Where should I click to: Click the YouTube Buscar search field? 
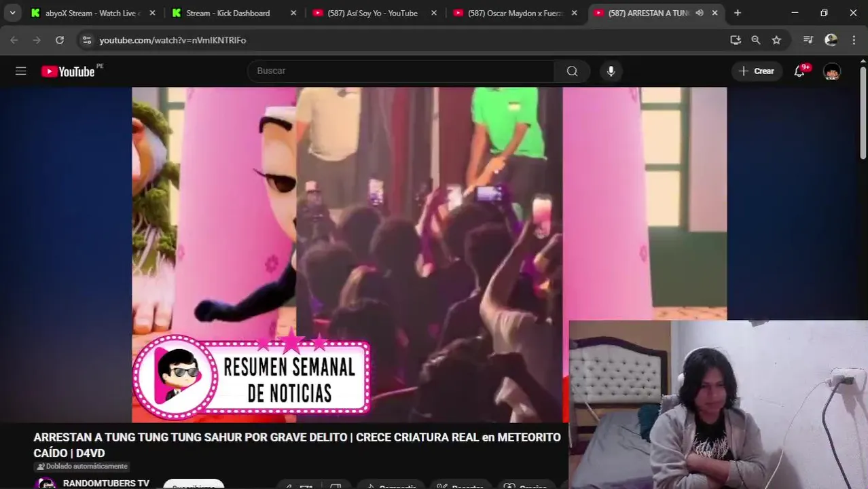401,71
